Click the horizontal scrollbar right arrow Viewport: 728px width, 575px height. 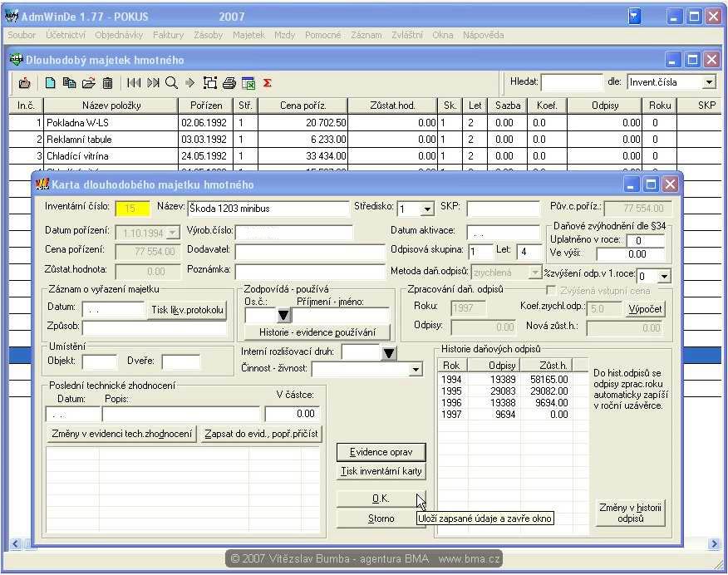tap(714, 543)
